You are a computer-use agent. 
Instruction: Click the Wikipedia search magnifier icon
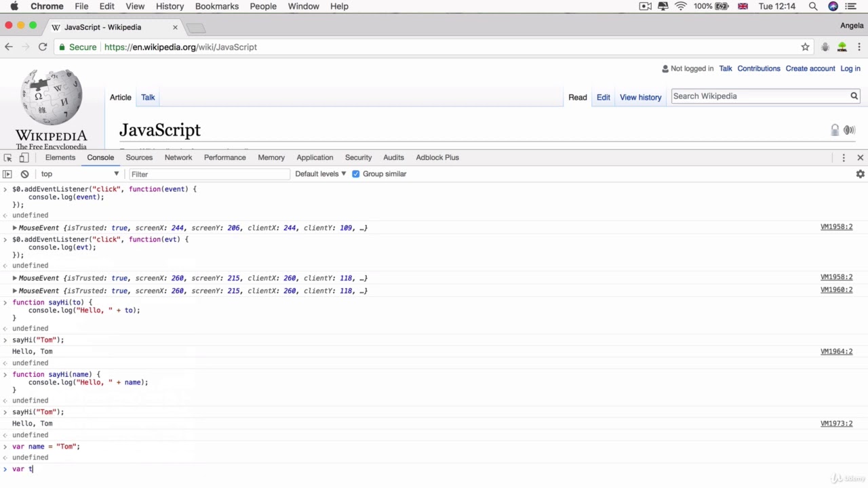pos(854,96)
